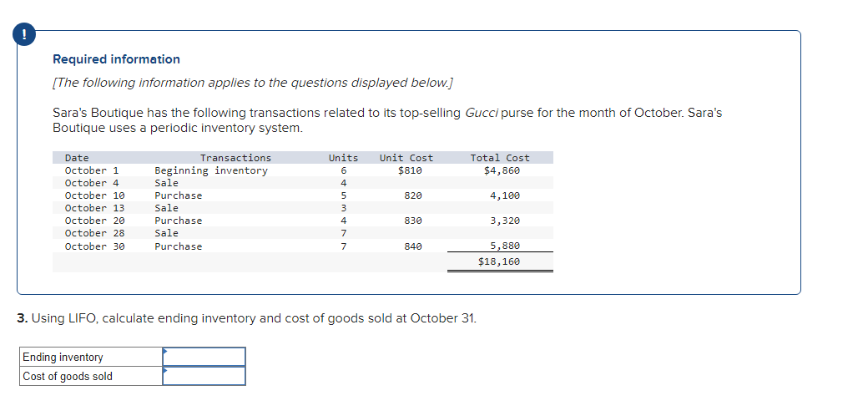The height and width of the screenshot is (411, 868).
Task: Click the Total Cost column header
Action: [x=500, y=158]
